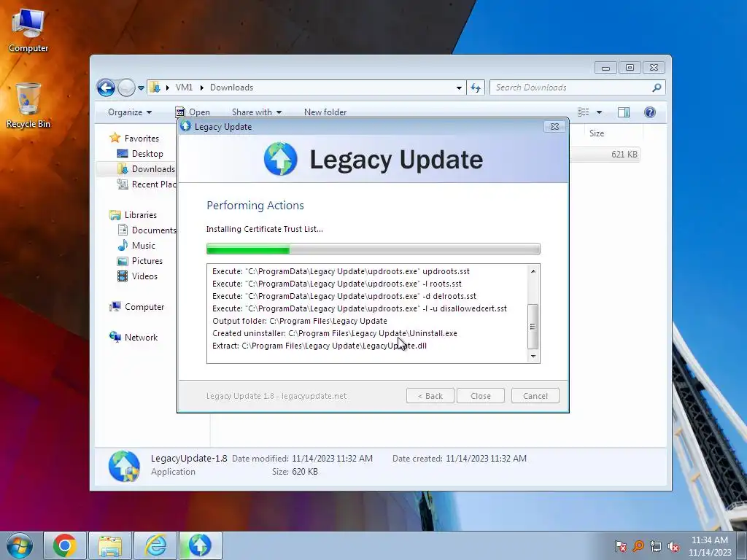Open Windows Explorer from the taskbar
Image resolution: width=747 pixels, height=560 pixels.
(x=110, y=545)
